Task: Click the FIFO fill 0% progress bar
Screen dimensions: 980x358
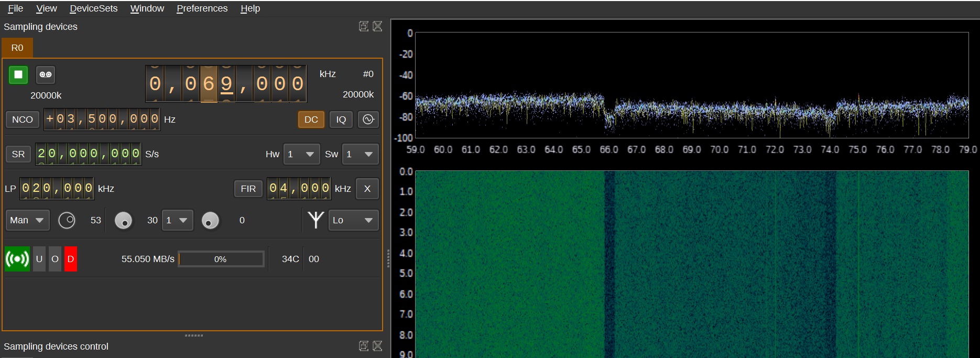Action: 221,259
